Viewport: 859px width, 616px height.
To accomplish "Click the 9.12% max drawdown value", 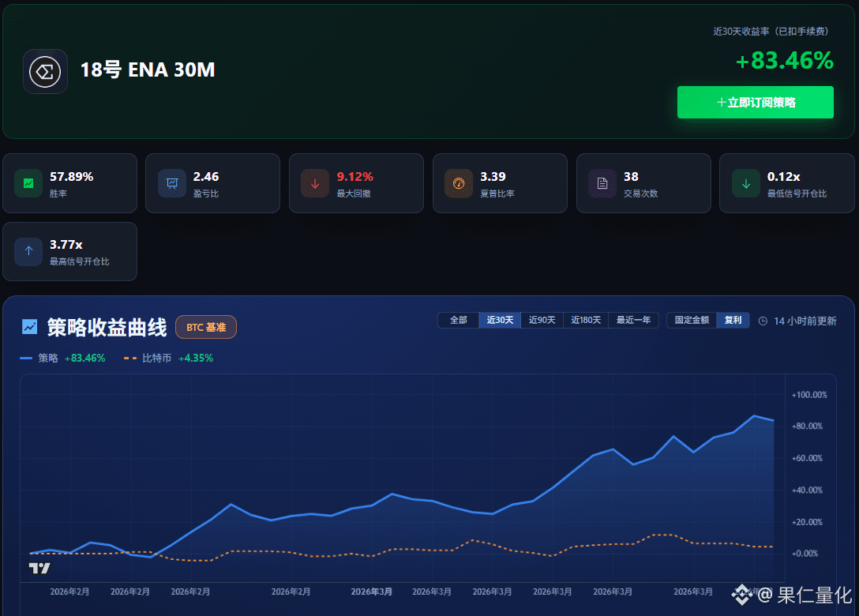I will 355,176.
